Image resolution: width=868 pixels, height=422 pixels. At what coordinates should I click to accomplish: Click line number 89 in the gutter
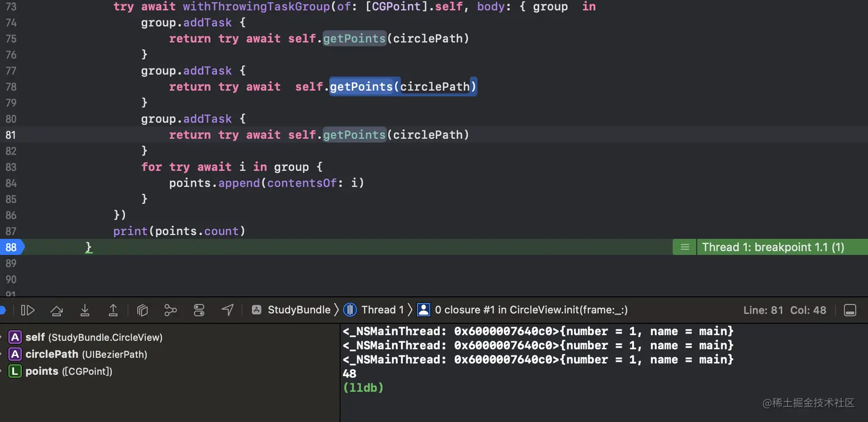(11, 264)
